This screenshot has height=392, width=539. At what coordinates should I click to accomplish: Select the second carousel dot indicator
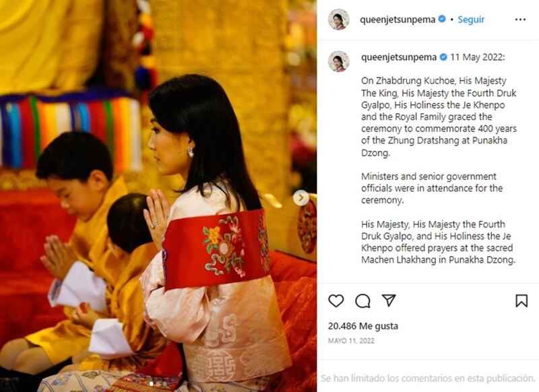click(x=158, y=384)
